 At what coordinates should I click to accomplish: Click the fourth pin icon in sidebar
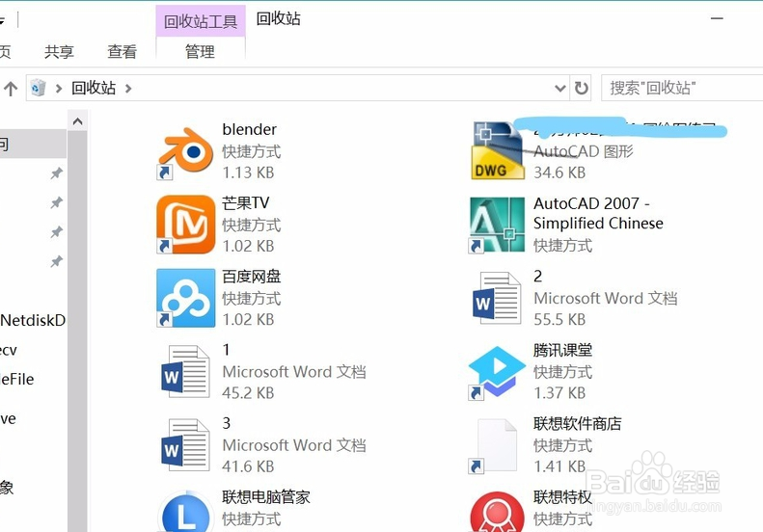57,261
